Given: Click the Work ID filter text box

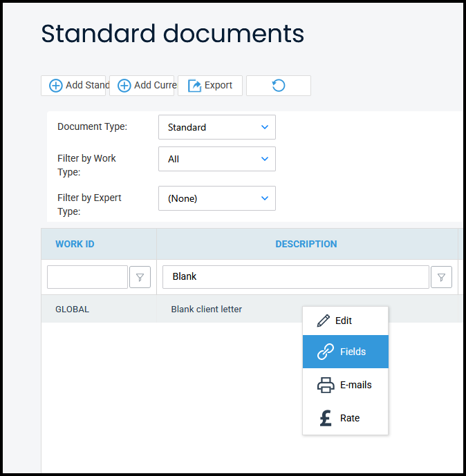Looking at the screenshot, I should click(x=87, y=277).
